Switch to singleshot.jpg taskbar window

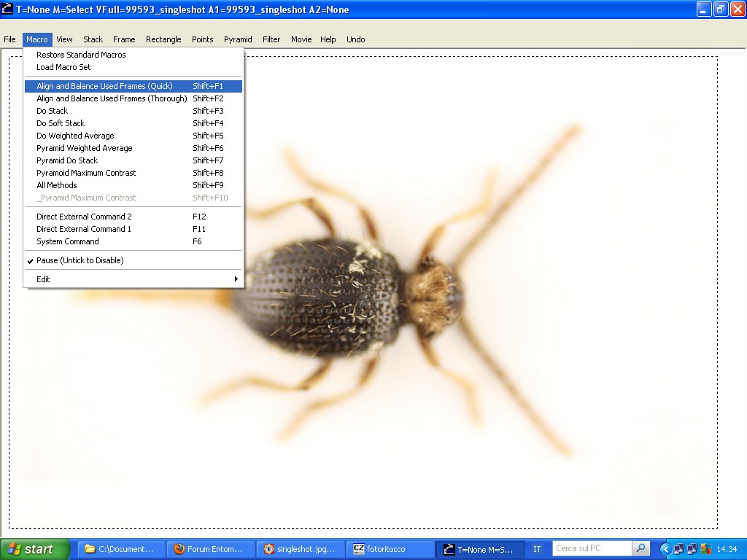pyautogui.click(x=302, y=549)
